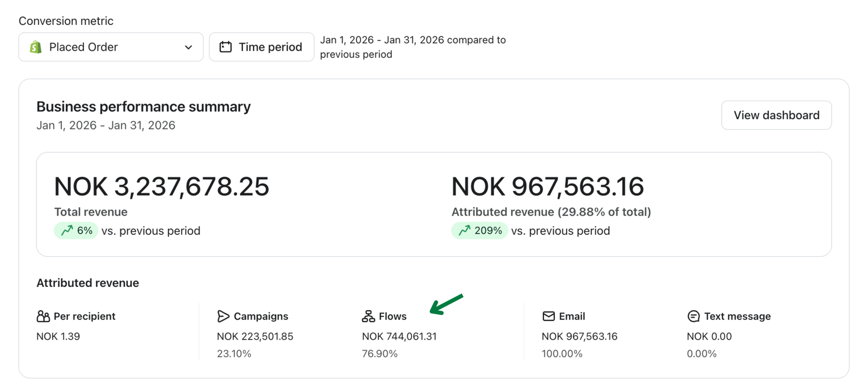
Task: Click the Flows amount NOK 744,061.31
Action: [398, 336]
